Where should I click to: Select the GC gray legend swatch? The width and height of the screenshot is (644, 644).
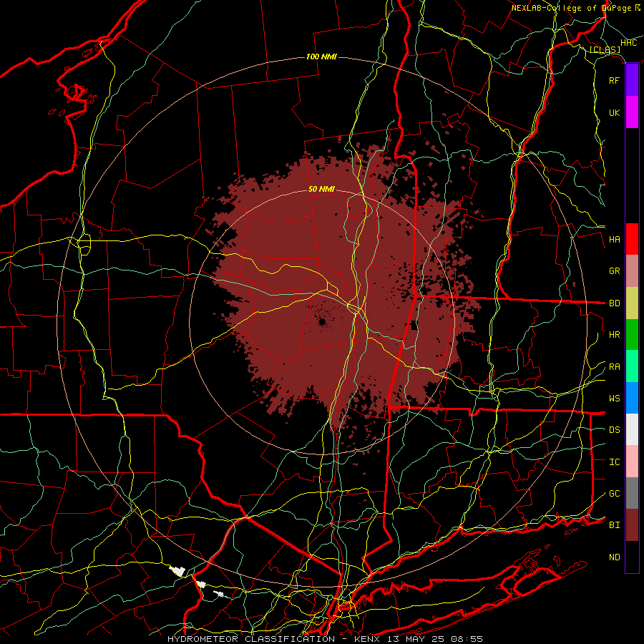[x=632, y=493]
